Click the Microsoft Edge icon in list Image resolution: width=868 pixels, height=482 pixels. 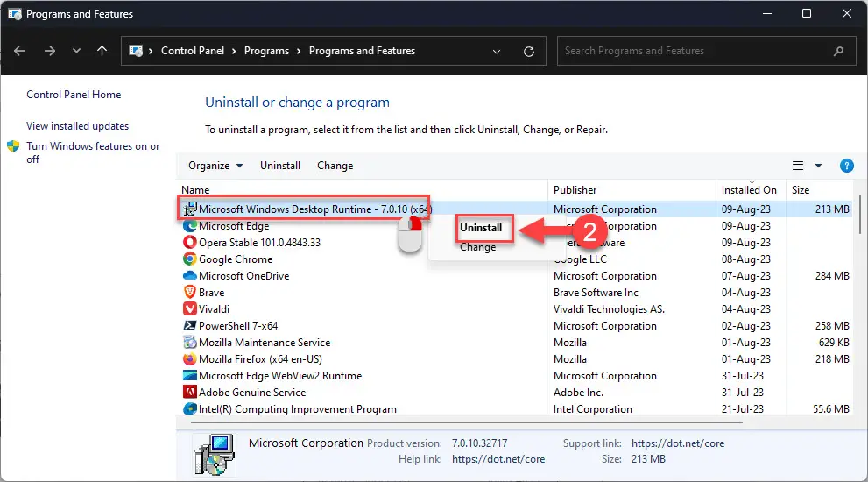(190, 226)
